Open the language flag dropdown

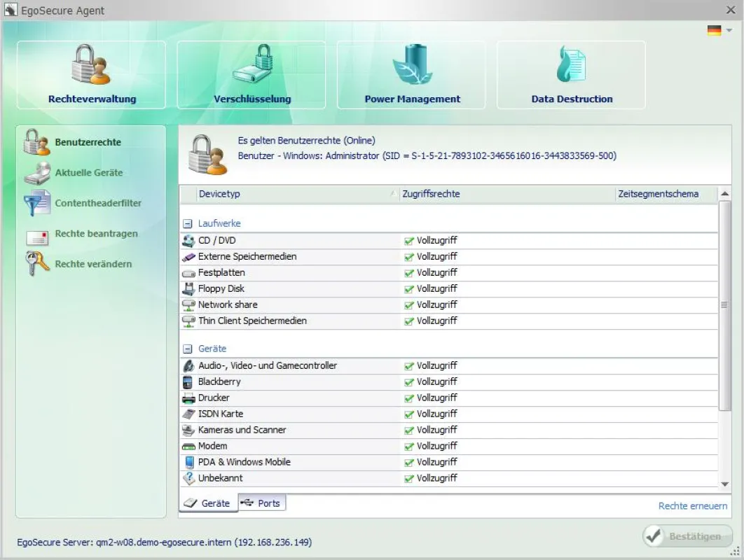tap(719, 30)
